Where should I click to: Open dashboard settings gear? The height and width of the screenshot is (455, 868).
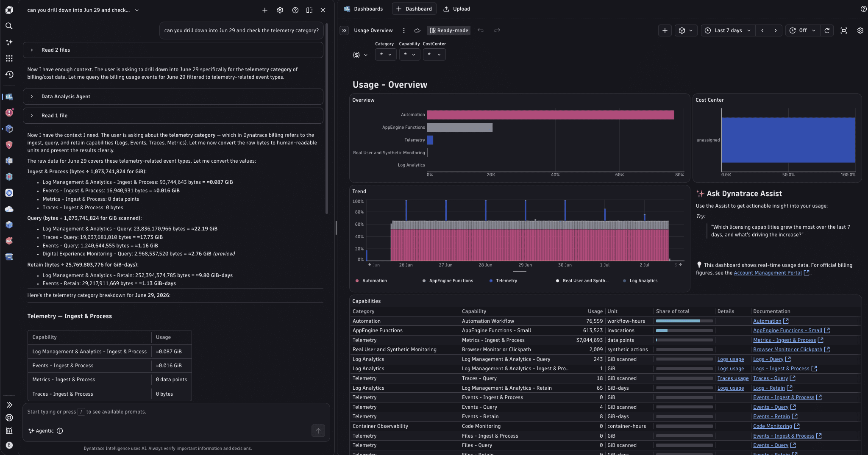(860, 31)
